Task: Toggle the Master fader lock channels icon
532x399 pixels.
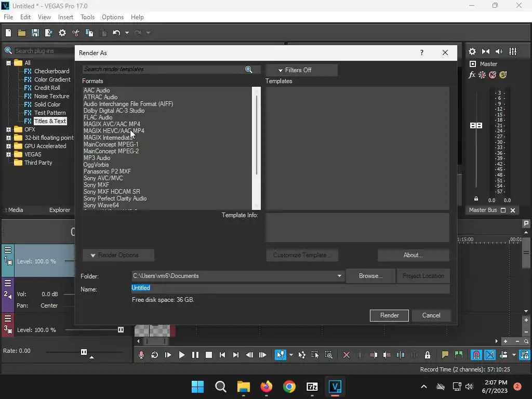Action: click(x=476, y=199)
